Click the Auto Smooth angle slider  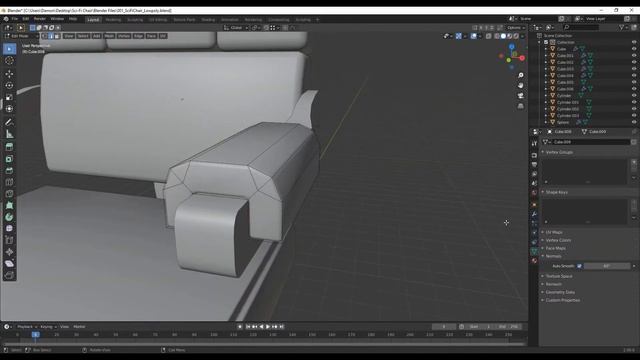coord(607,266)
